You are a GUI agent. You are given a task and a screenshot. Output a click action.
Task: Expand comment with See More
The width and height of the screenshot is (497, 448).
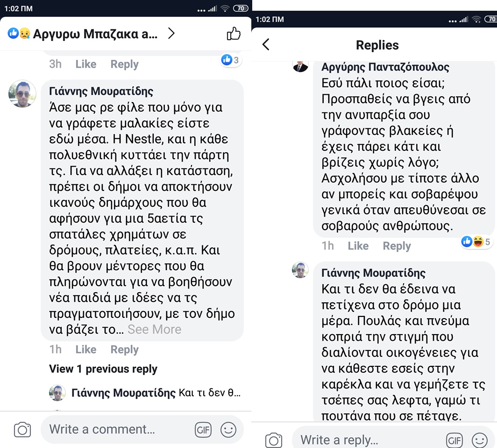tap(154, 329)
